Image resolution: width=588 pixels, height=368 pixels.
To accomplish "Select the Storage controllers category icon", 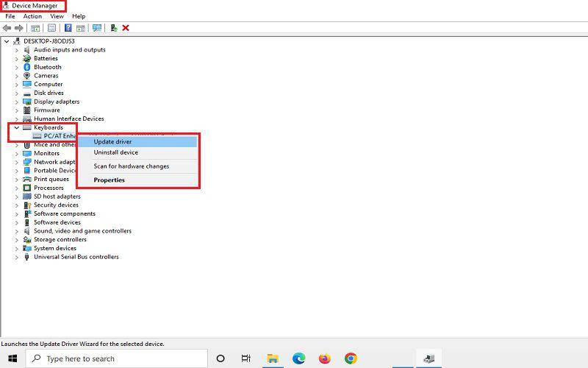I will click(27, 240).
